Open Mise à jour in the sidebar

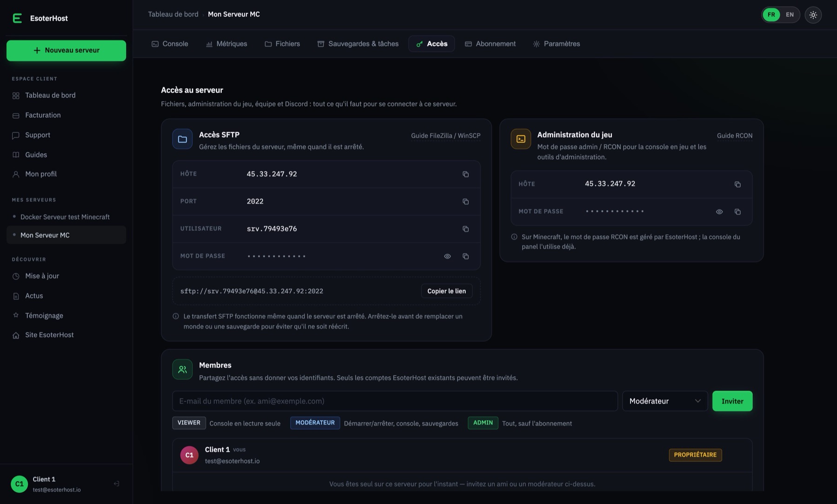[66, 276]
